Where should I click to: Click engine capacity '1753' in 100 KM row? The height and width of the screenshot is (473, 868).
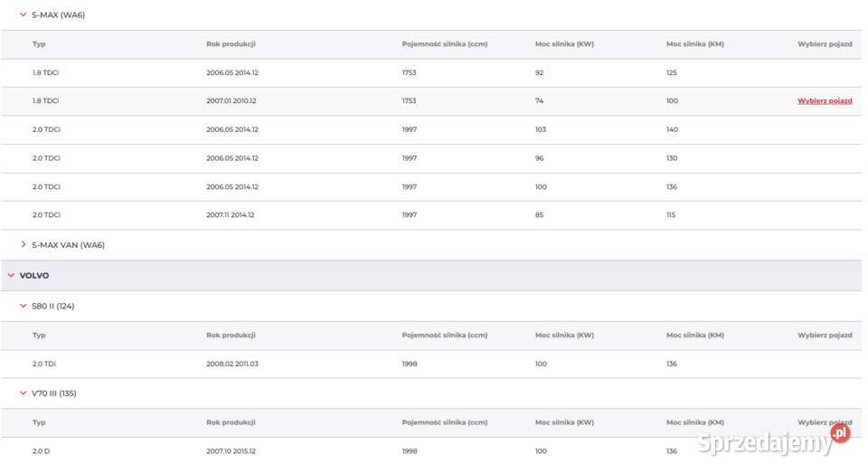click(409, 100)
